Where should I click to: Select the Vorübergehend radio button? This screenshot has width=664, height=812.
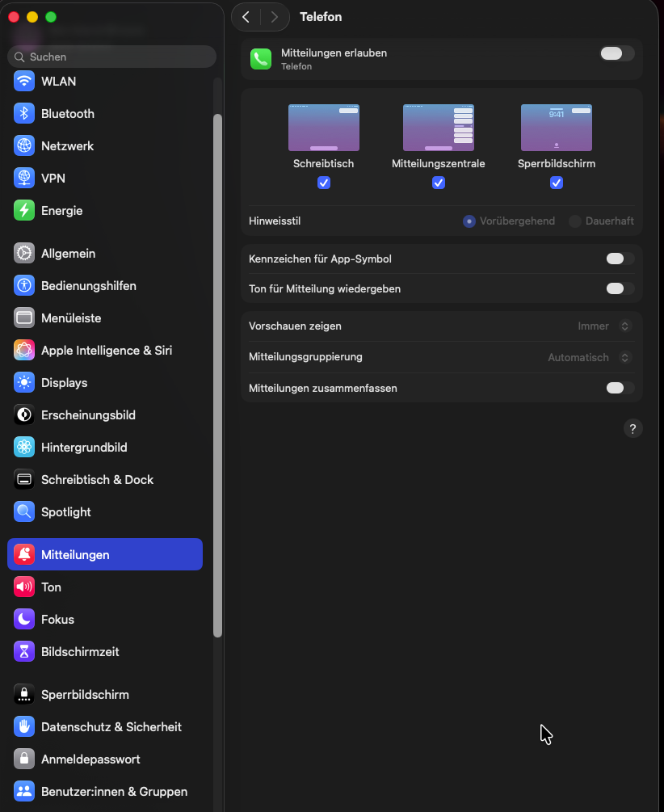[469, 221]
